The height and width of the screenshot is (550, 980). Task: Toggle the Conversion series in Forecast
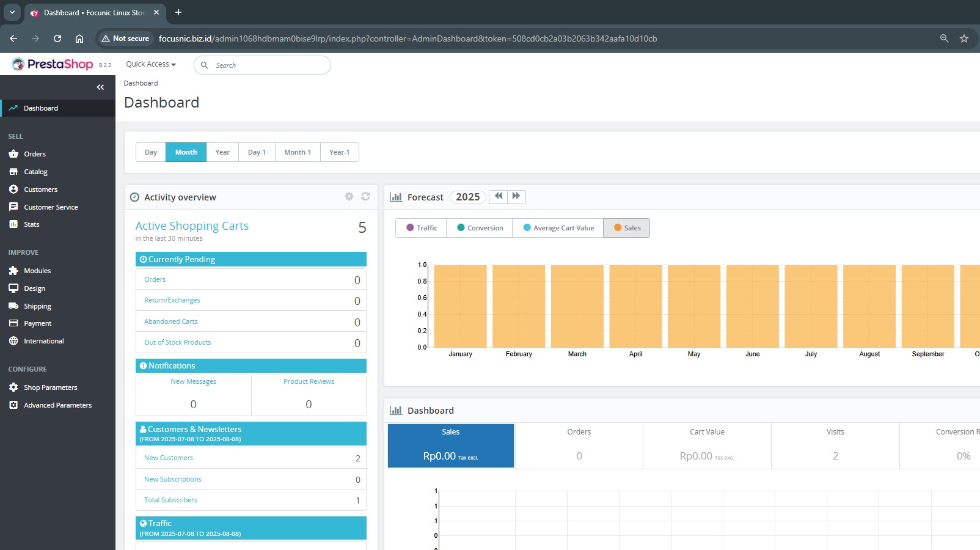(480, 228)
